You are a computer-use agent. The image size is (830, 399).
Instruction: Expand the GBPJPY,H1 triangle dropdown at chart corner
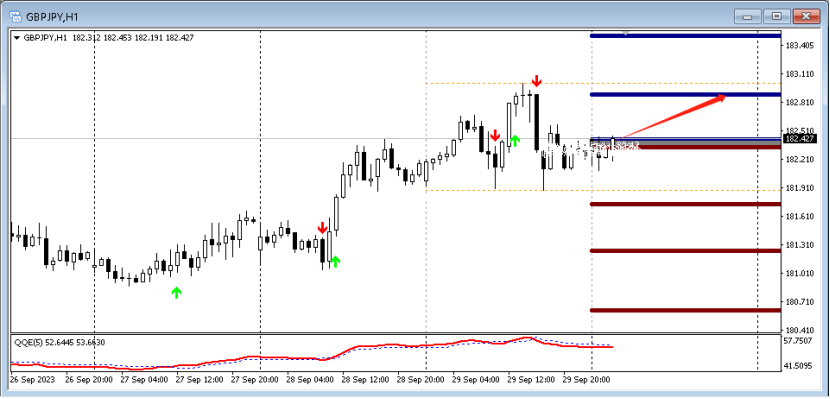pos(17,38)
